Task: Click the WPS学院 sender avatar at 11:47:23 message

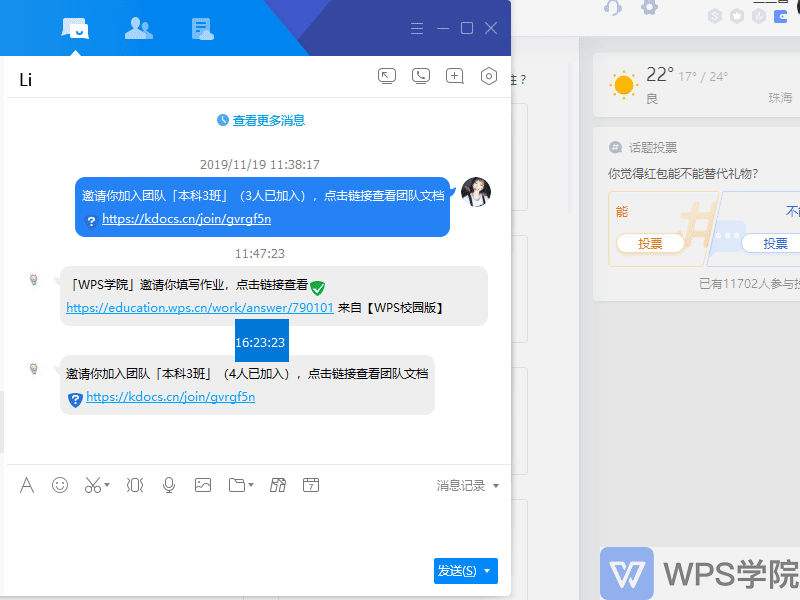Action: [34, 280]
